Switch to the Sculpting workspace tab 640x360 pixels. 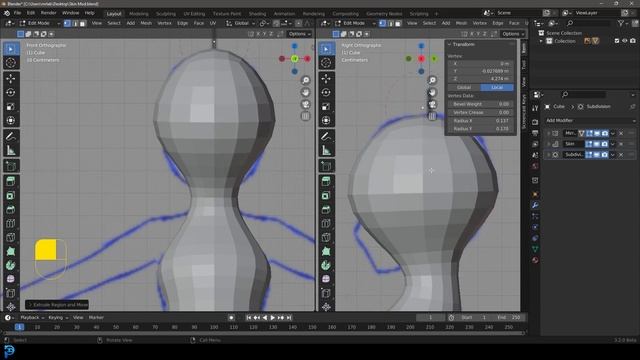(x=166, y=13)
